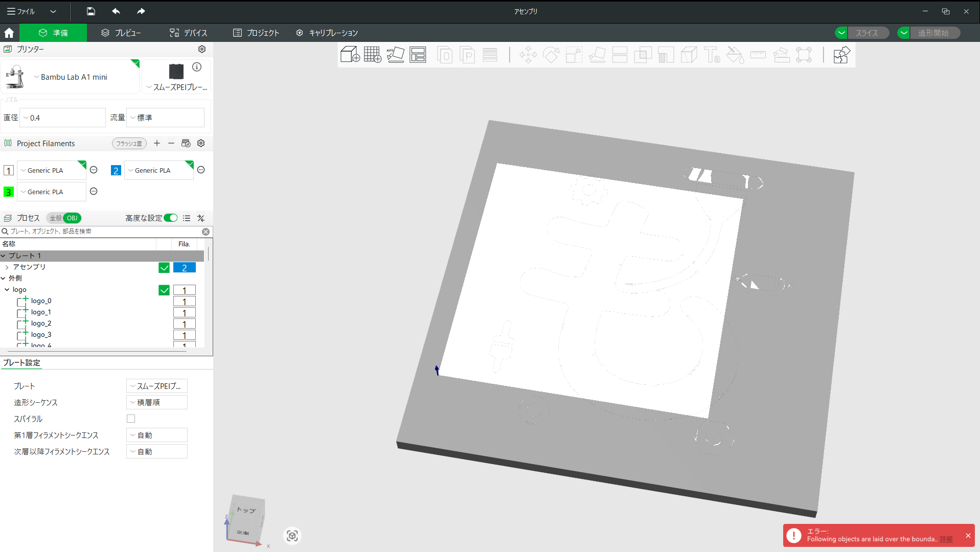Select the logo_0 tree row

pos(102,301)
